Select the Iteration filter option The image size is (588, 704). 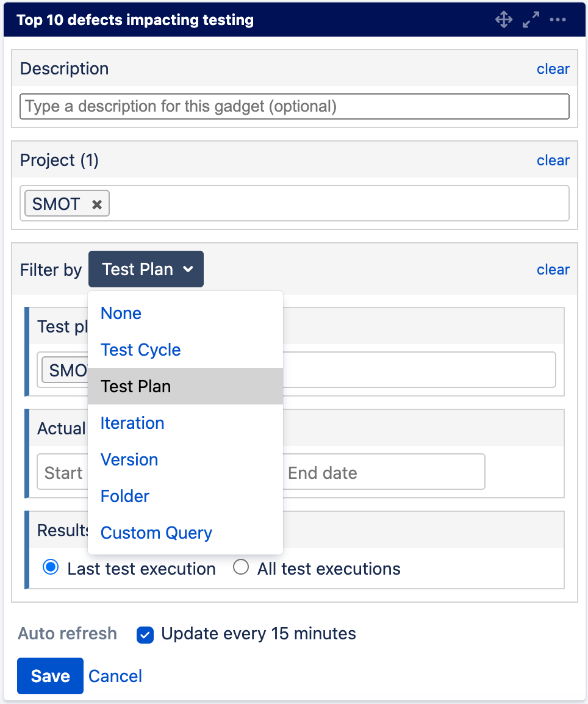tap(132, 423)
